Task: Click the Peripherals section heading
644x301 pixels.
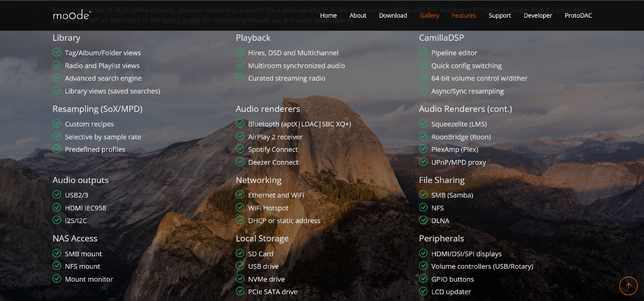Action: (442, 238)
